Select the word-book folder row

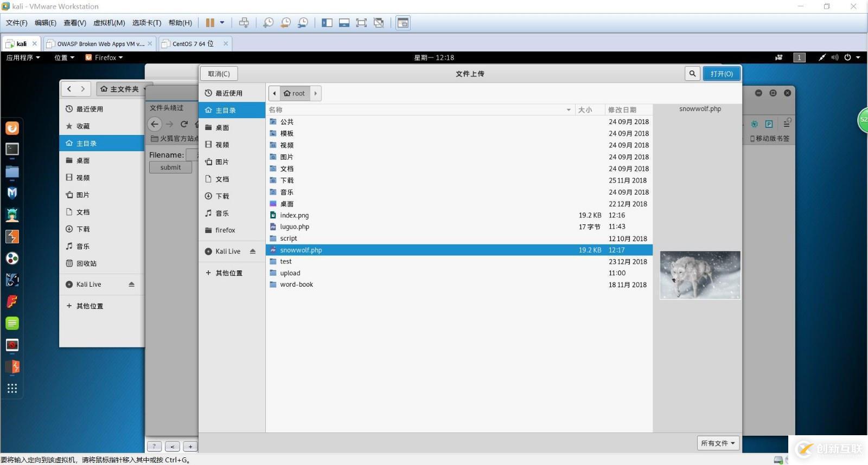point(459,285)
